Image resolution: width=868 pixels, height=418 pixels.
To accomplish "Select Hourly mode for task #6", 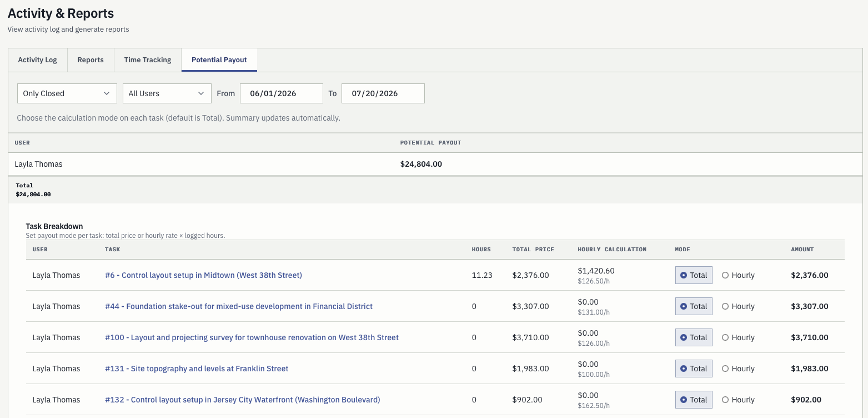I will click(x=738, y=275).
